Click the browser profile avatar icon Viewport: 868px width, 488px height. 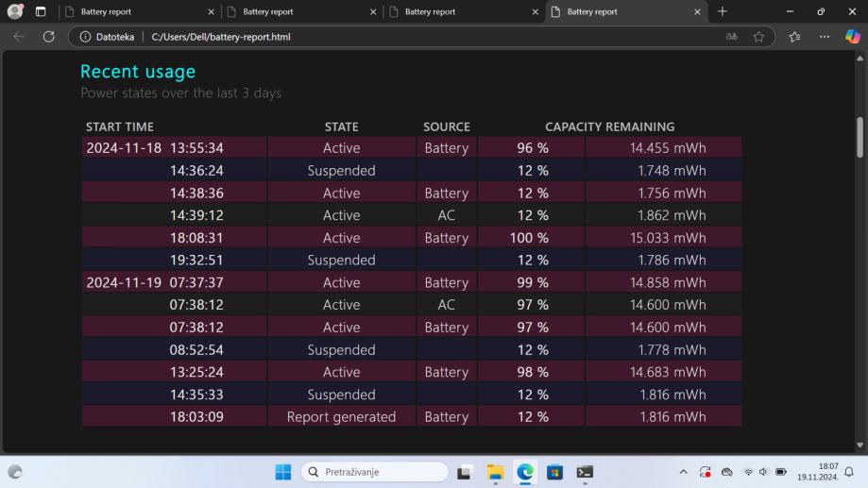pos(14,11)
